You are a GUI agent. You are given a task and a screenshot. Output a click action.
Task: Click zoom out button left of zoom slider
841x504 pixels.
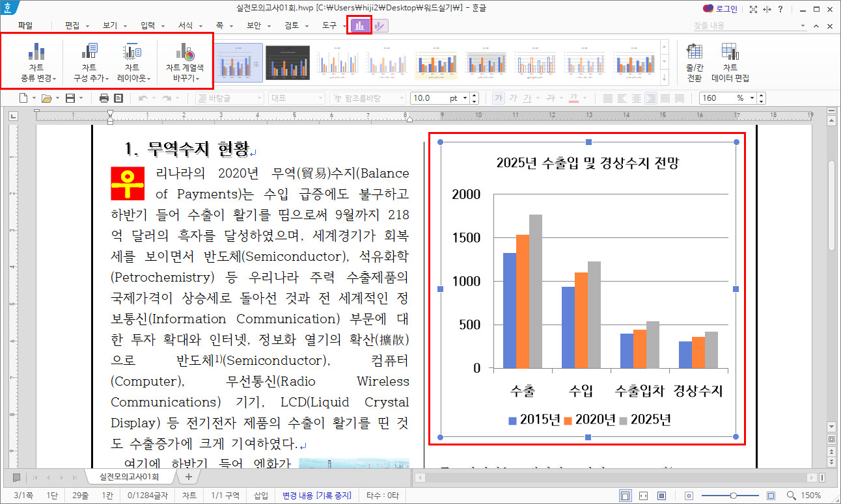click(x=689, y=496)
